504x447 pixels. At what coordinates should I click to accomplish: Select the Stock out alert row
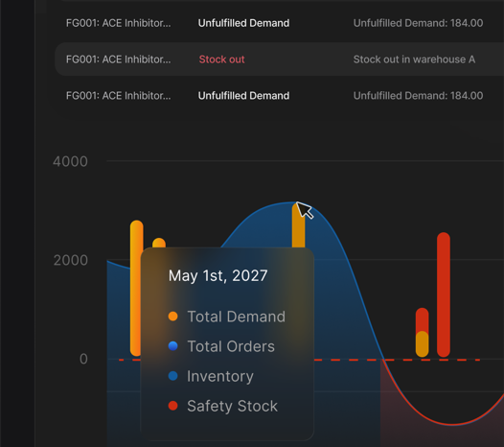(x=279, y=59)
